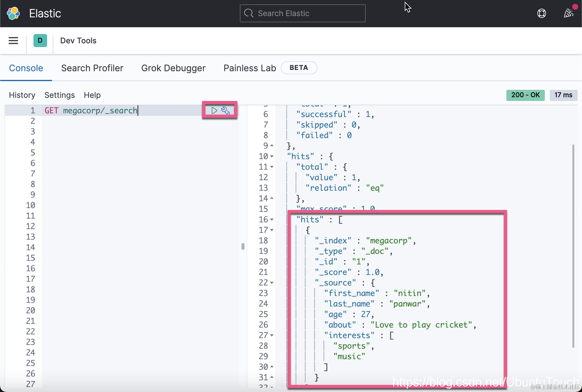Image resolution: width=582 pixels, height=392 pixels.
Task: Click the fold end arrow at line 31
Action: [272, 377]
